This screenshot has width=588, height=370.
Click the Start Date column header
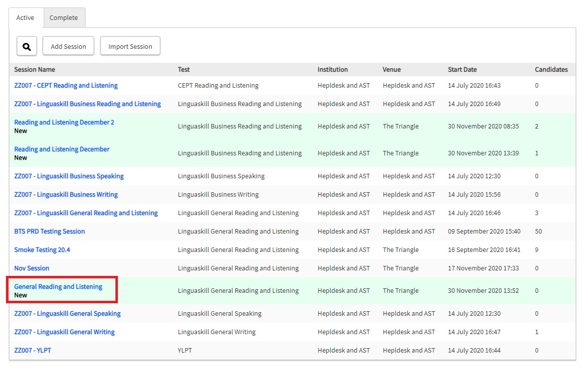pyautogui.click(x=462, y=69)
